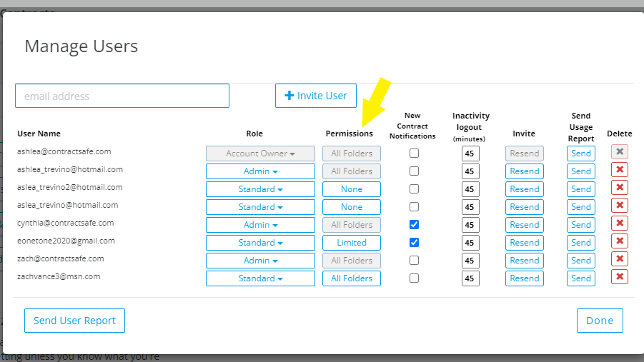Remove zach@contractsafe.com with delete icon
Image resolution: width=644 pixels, height=362 pixels.
point(620,259)
